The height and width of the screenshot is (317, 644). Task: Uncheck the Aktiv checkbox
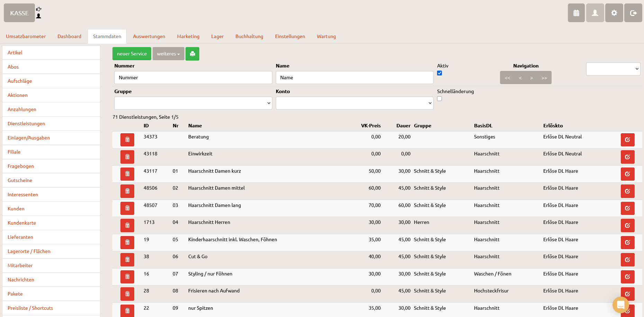tap(439, 73)
